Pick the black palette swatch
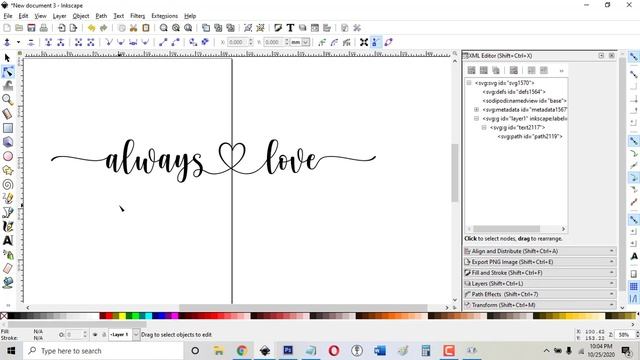Viewport: 640px width, 360px height. click(11, 316)
